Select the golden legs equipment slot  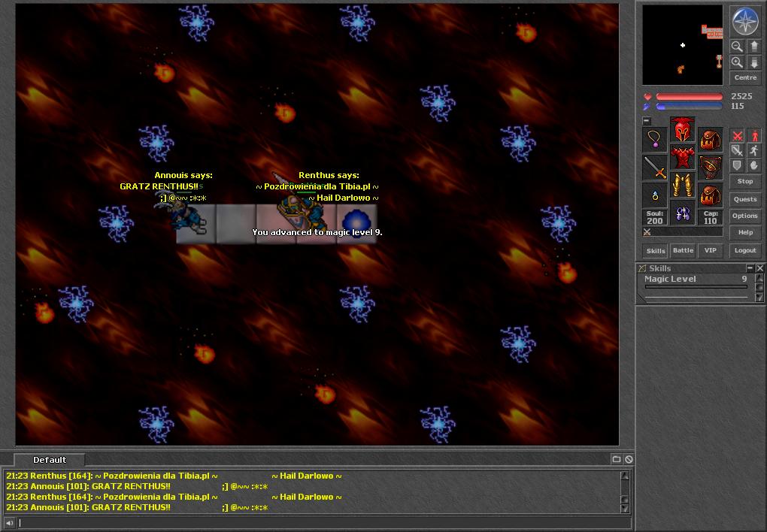point(682,186)
